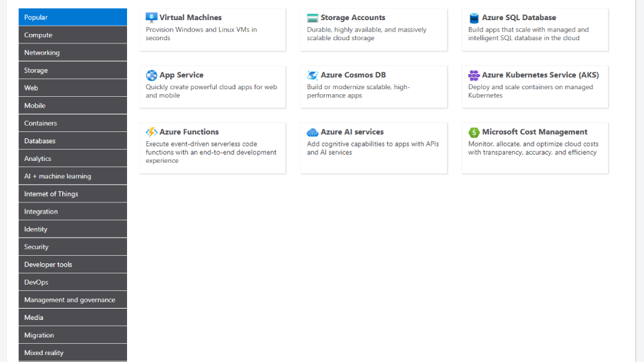Choose the Mobile category
Viewport: 644px width, 362px height.
point(73,106)
